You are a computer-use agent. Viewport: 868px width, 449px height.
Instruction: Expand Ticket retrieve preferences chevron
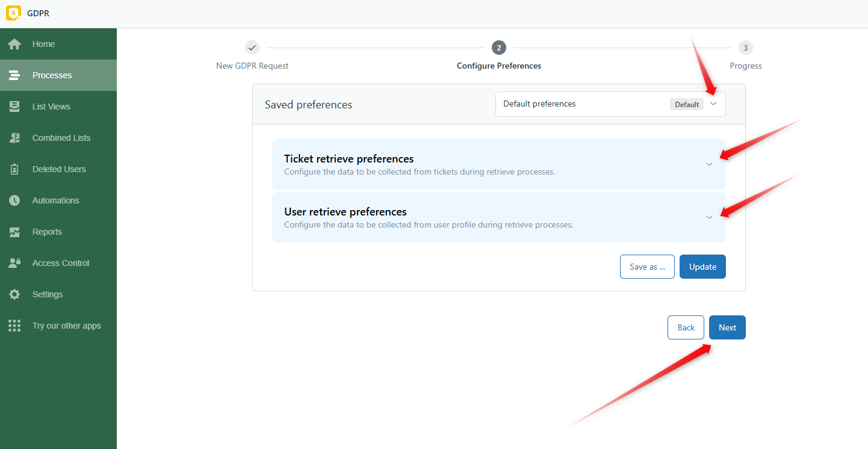(709, 164)
